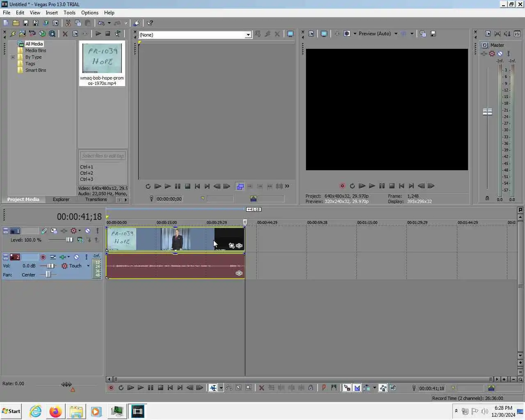This screenshot has height=420, width=525.
Task: Toggle Invert Phase on audio track 2
Action: 53,257
